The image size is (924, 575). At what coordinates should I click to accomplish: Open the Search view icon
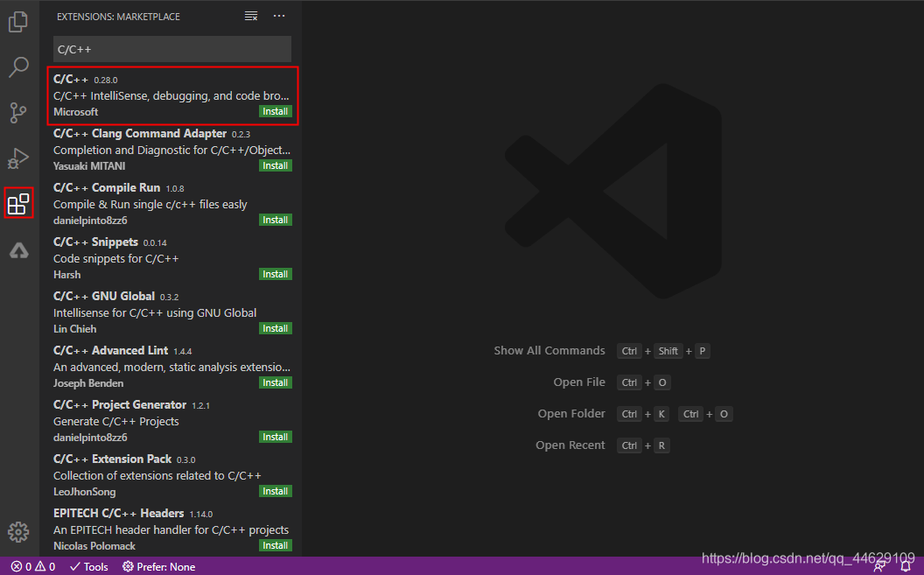(18, 67)
